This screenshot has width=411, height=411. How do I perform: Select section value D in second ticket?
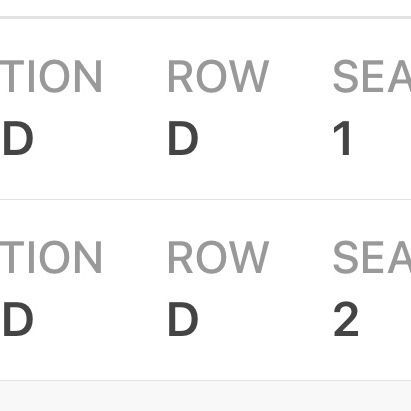18,319
